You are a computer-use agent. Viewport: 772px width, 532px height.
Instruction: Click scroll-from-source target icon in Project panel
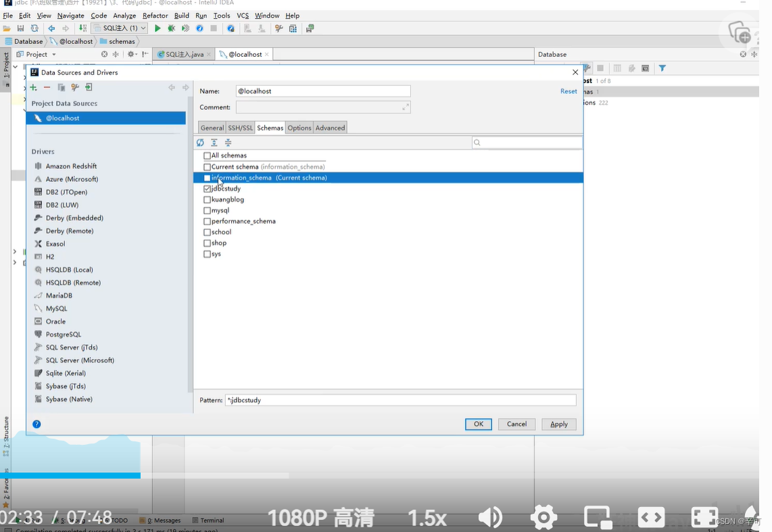point(104,54)
